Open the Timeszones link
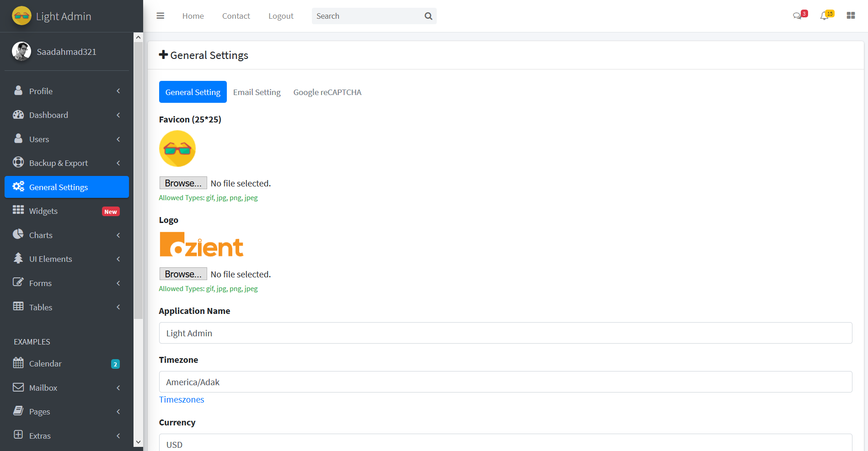This screenshot has height=451, width=868. 182,399
